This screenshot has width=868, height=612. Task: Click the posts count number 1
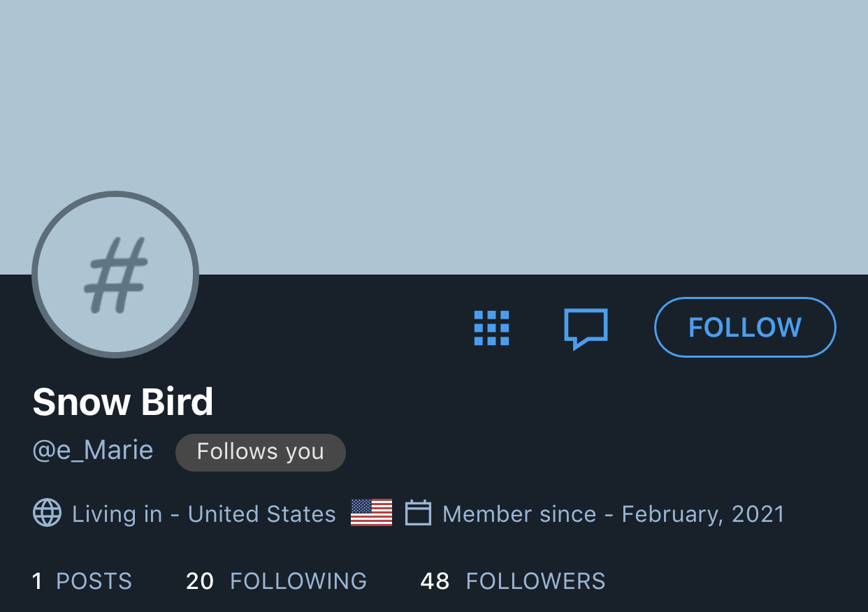click(x=37, y=581)
